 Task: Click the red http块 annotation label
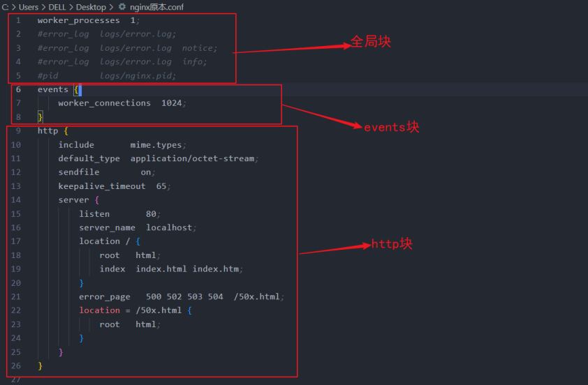tap(391, 244)
